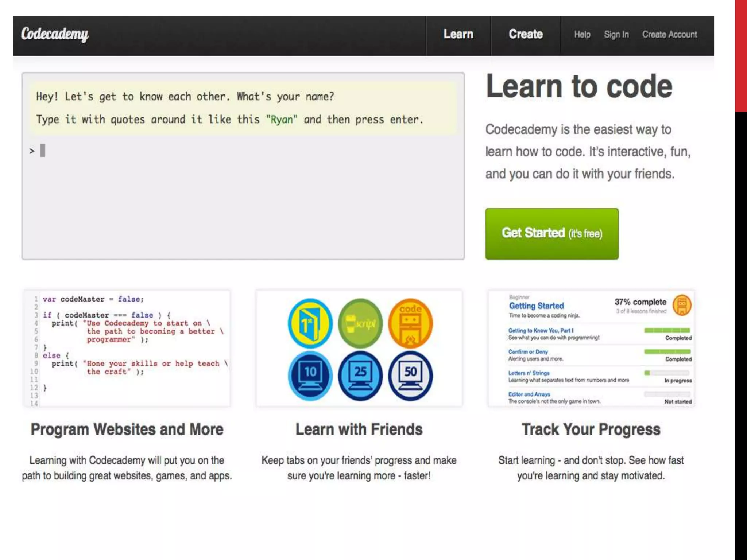This screenshot has width=747, height=560.
Task: Click the Codecademy logo
Action: [55, 34]
